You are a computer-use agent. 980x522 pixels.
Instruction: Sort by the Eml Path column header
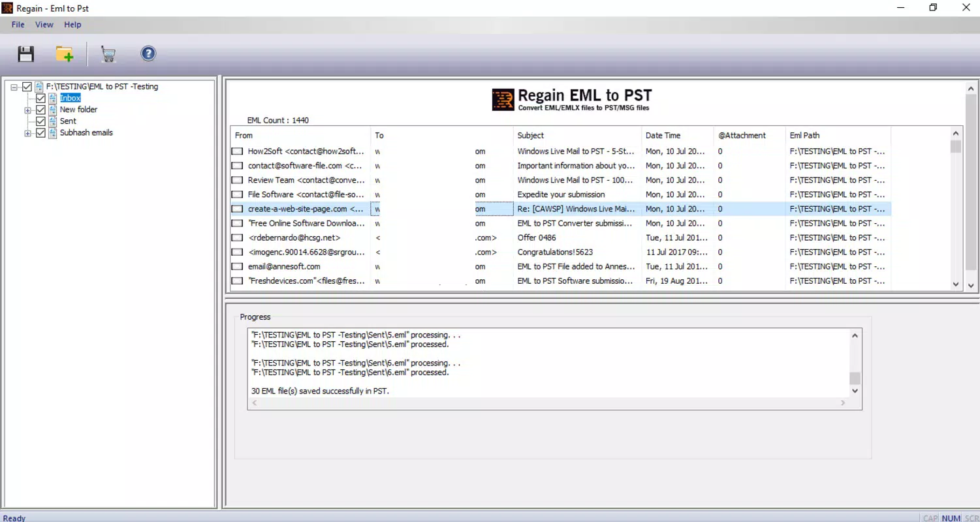pyautogui.click(x=838, y=136)
